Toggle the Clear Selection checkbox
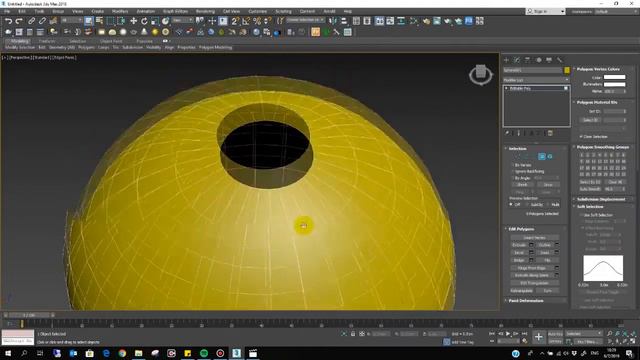Viewport: 640px width, 360px height. 581,137
